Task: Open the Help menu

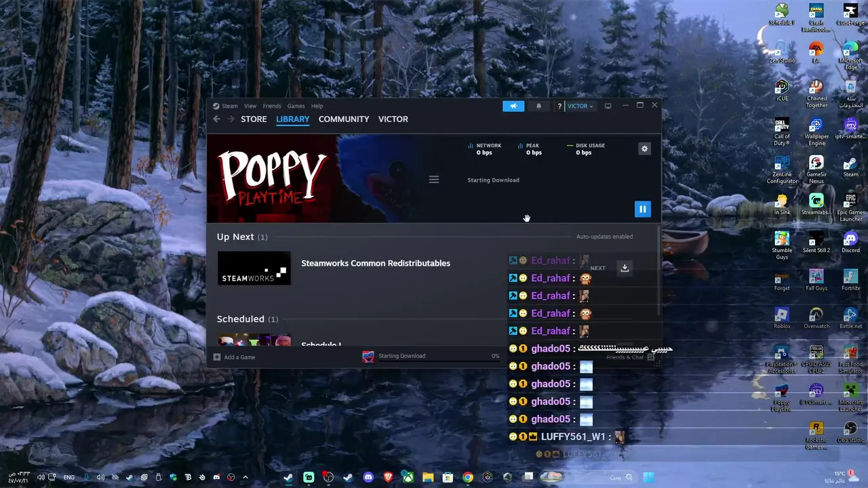Action: (317, 106)
